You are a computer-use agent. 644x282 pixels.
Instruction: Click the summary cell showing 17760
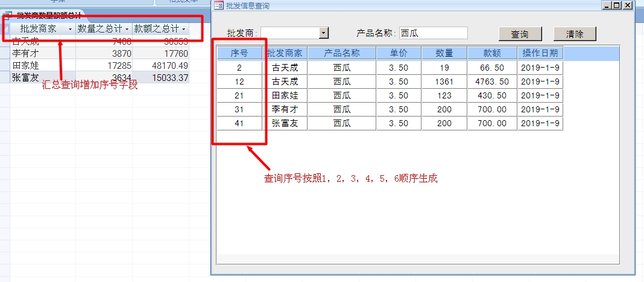[160, 53]
